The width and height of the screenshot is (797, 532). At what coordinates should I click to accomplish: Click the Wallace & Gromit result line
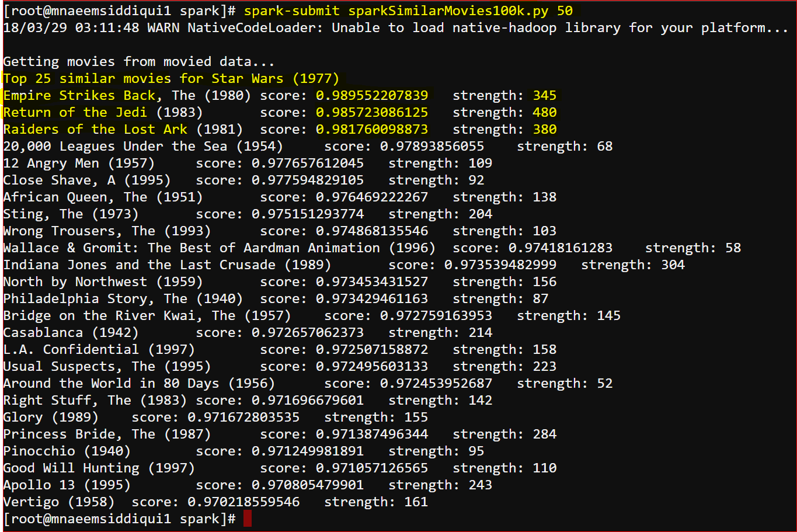pyautogui.click(x=372, y=248)
